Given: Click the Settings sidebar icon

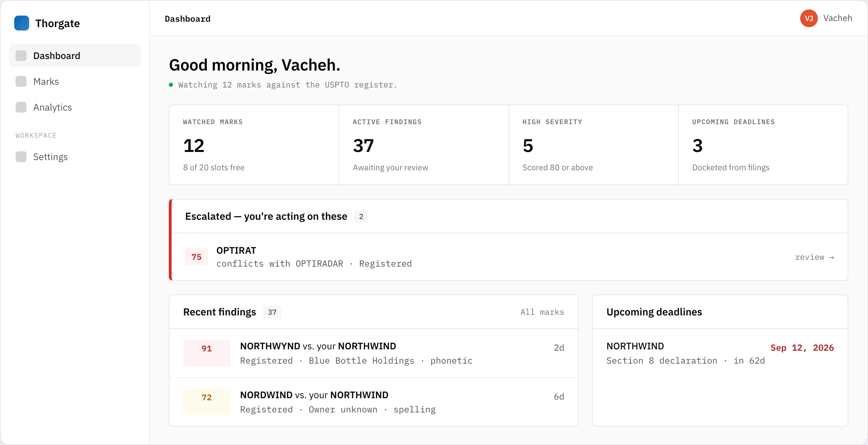Looking at the screenshot, I should [21, 157].
